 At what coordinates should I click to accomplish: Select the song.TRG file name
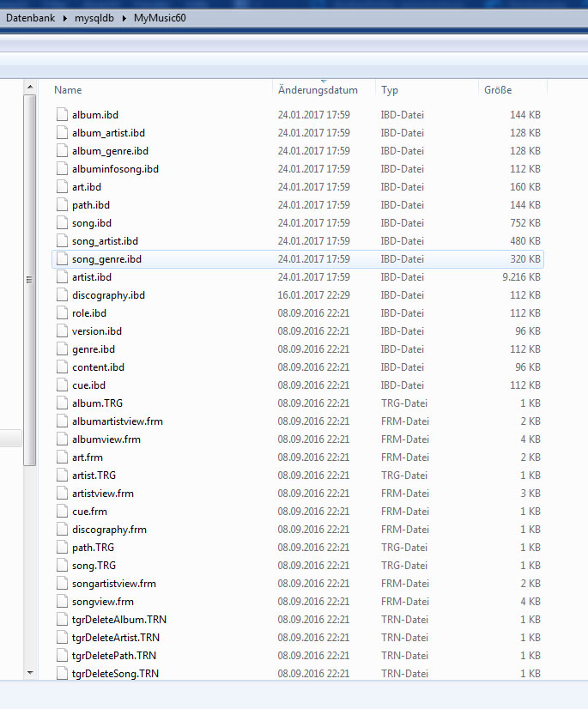[94, 566]
